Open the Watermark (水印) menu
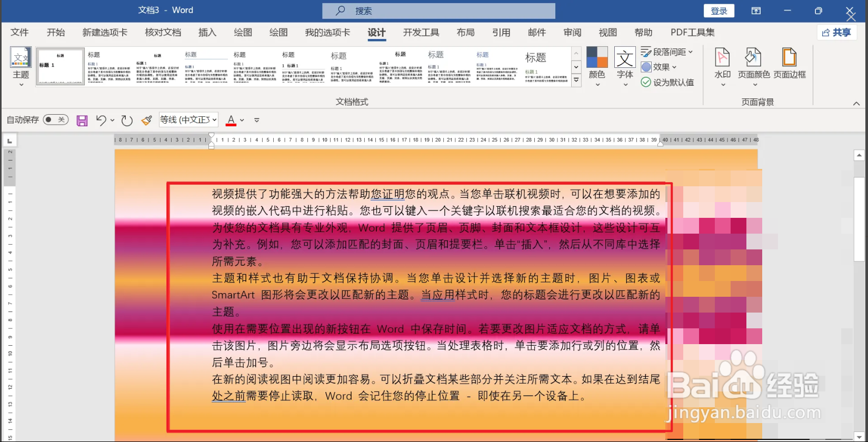Screen dimensions: 868x442 pos(722,67)
